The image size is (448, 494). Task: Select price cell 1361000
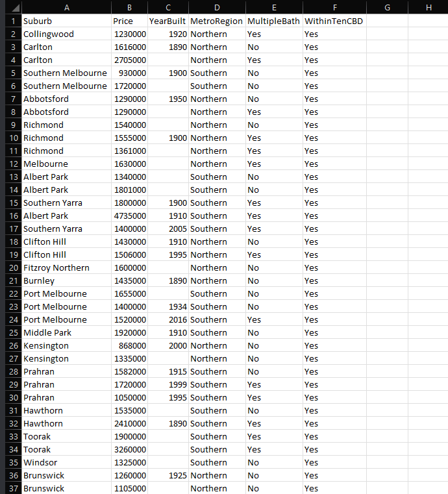pyautogui.click(x=129, y=151)
